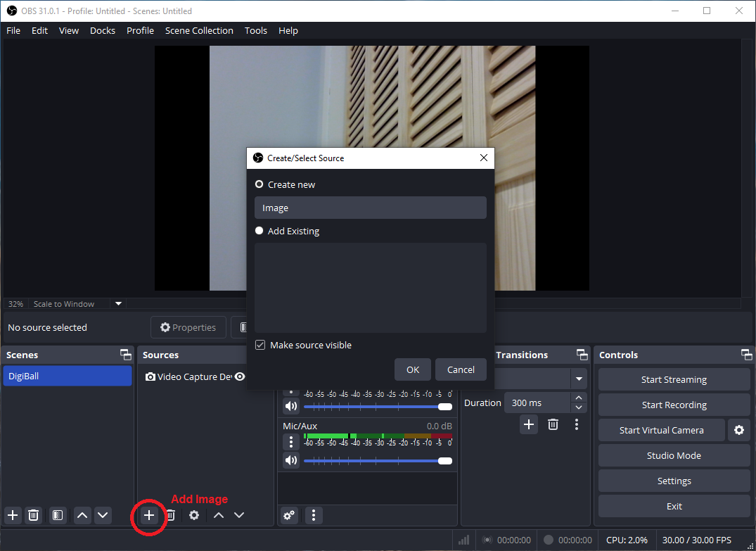The width and height of the screenshot is (756, 551).
Task: Pop out the Scenes dock panel
Action: coord(126,355)
